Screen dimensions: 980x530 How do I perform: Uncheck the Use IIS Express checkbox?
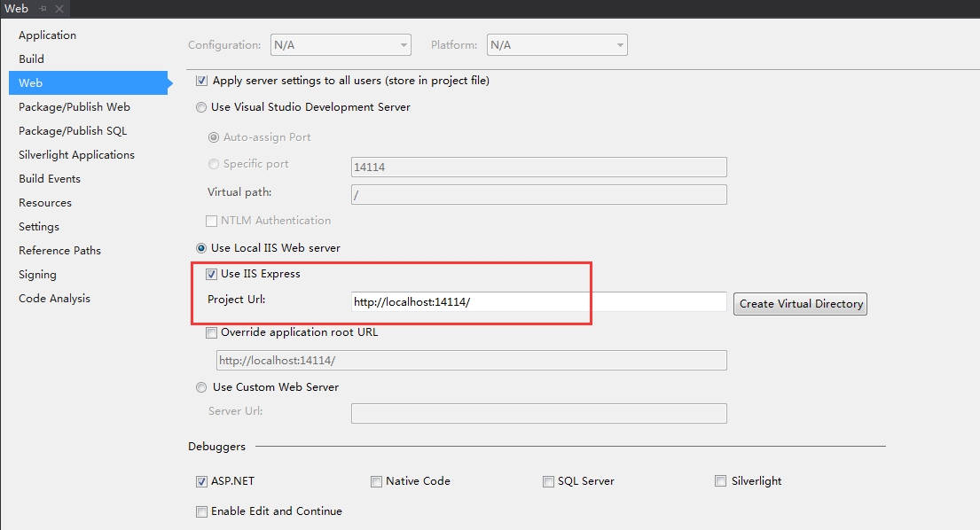(211, 274)
